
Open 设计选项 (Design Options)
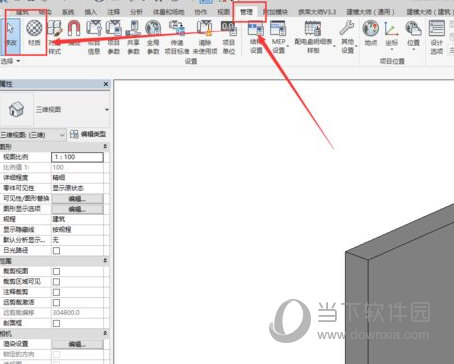pos(436,37)
